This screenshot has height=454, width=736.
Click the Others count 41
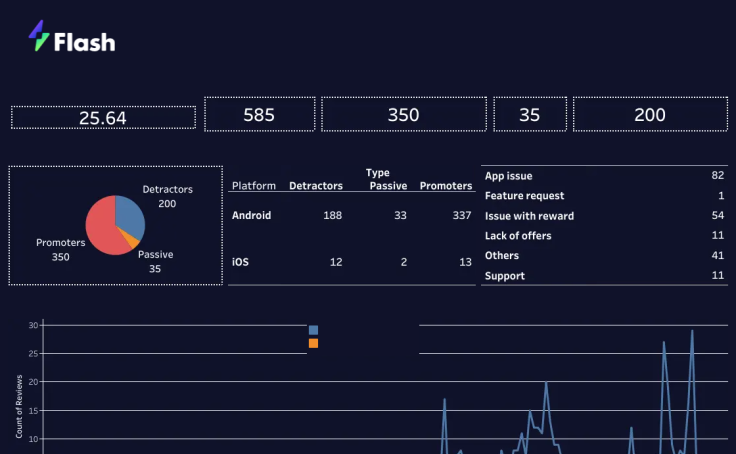[718, 255]
